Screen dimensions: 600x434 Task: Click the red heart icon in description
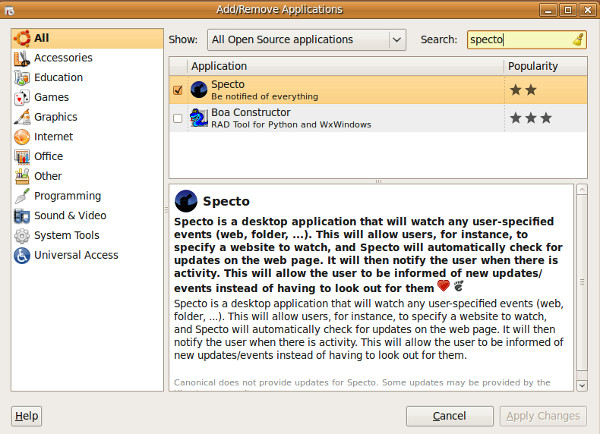[x=443, y=286]
